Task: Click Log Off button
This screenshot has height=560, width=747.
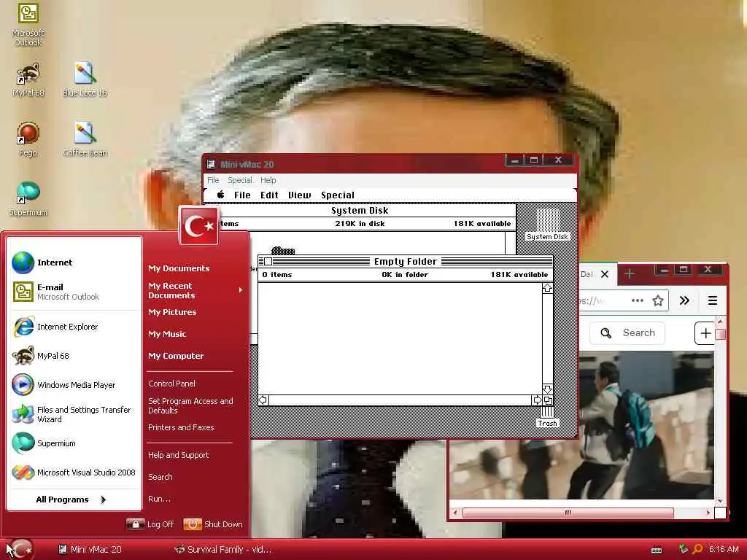Action: (150, 524)
